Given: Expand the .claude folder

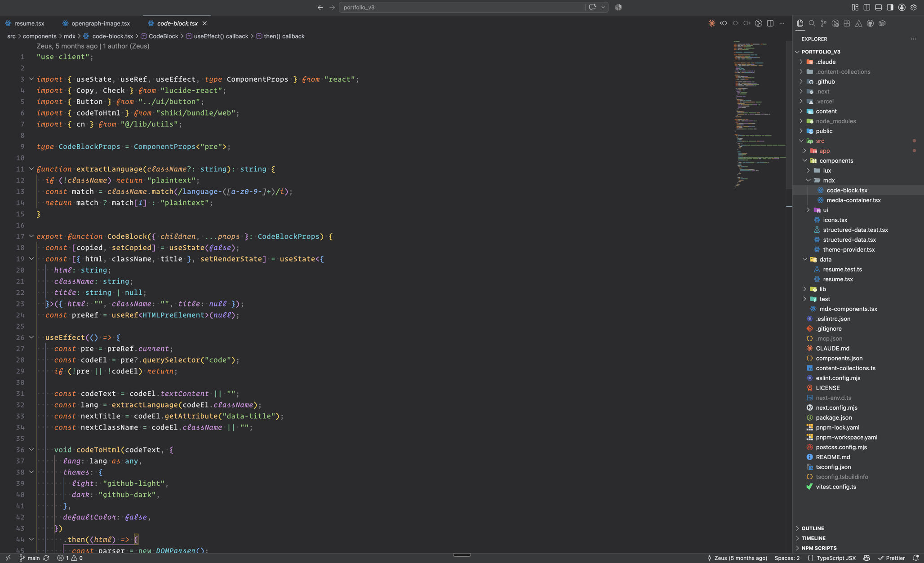Looking at the screenshot, I should (x=801, y=62).
